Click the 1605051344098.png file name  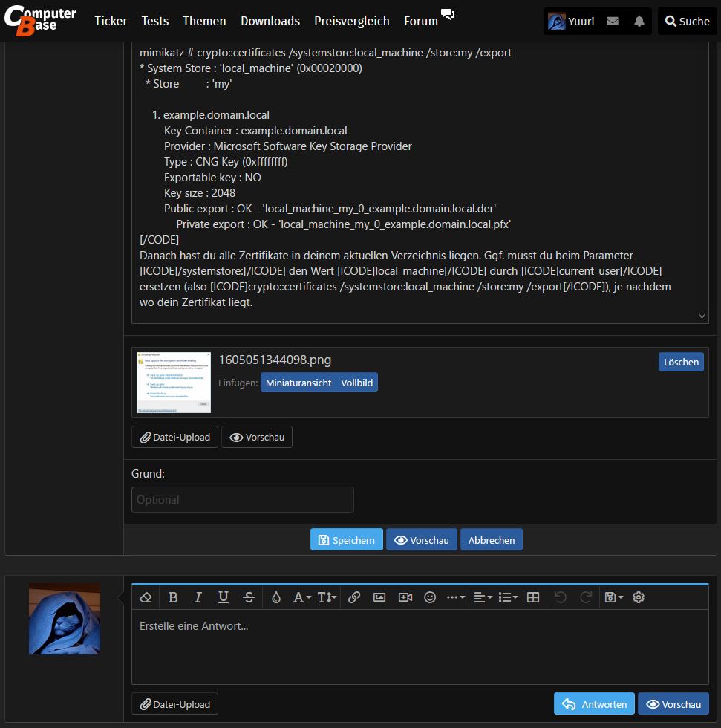tap(275, 360)
